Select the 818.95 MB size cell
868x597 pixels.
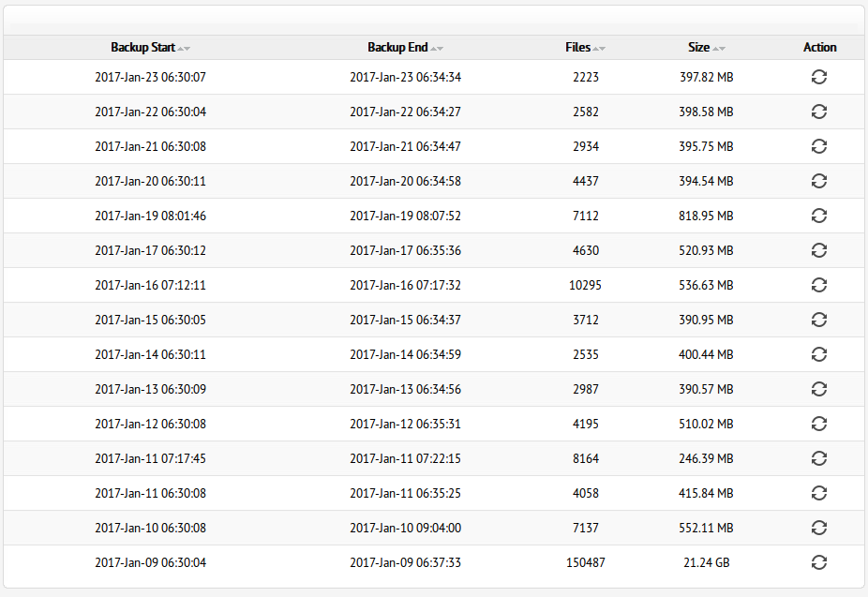pos(707,216)
